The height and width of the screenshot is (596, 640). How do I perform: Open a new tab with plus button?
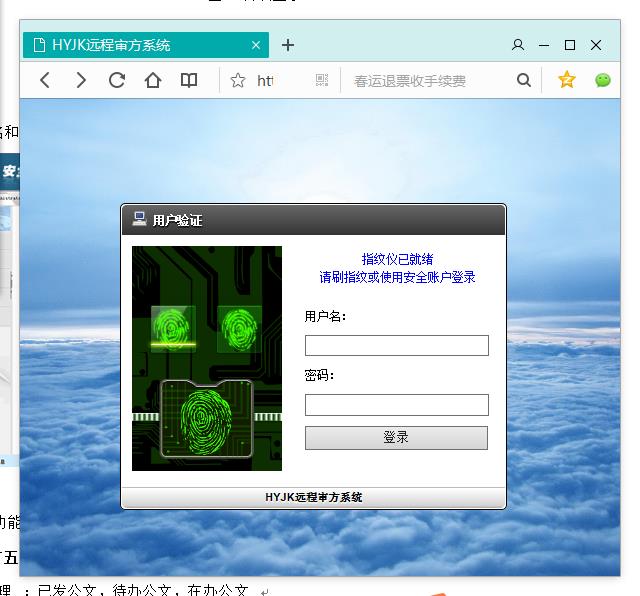pyautogui.click(x=288, y=45)
